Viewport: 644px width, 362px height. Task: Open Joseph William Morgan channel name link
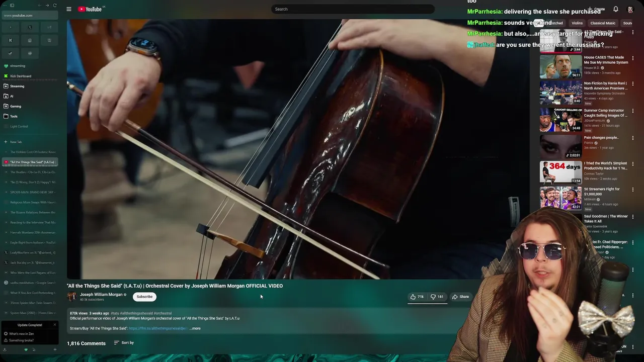pos(101,295)
